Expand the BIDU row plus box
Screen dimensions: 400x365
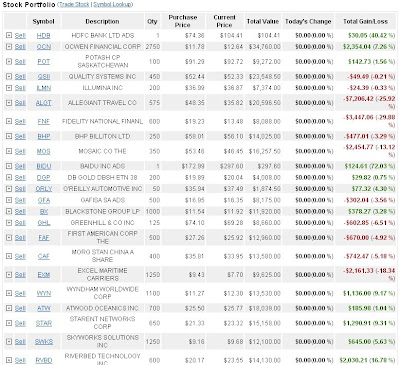pos(9,166)
